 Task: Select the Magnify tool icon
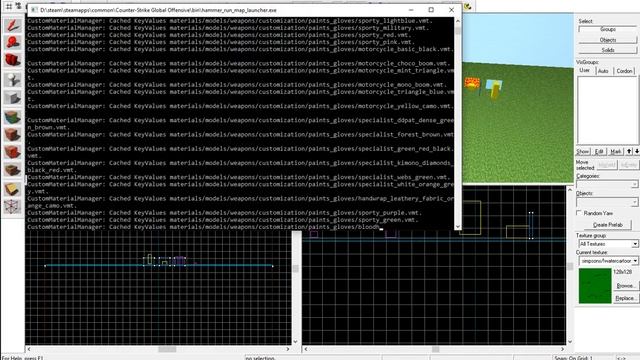pos(13,42)
